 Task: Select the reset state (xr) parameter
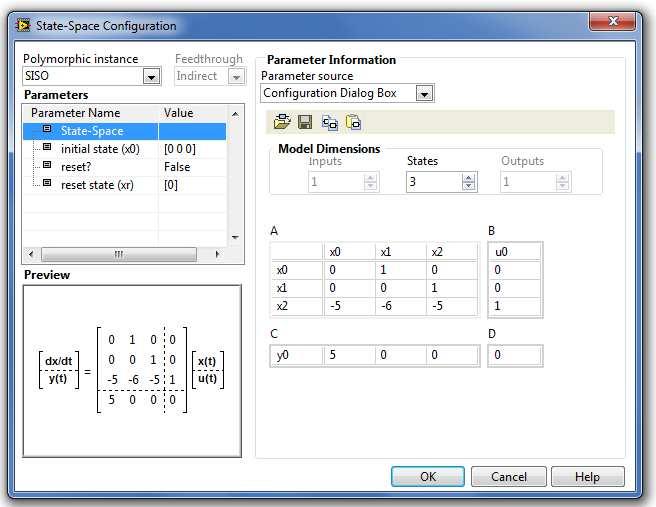tap(125, 185)
